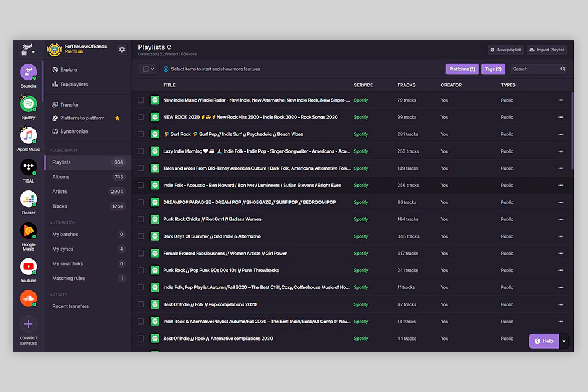Click the New playlist button

(505, 50)
